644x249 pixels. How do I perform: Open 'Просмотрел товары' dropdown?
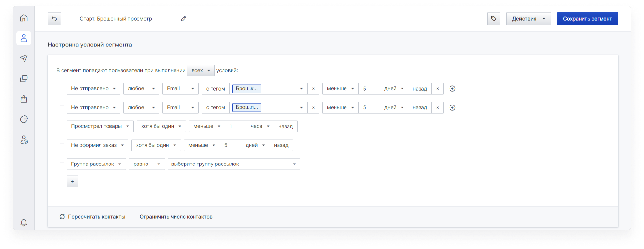(x=100, y=126)
